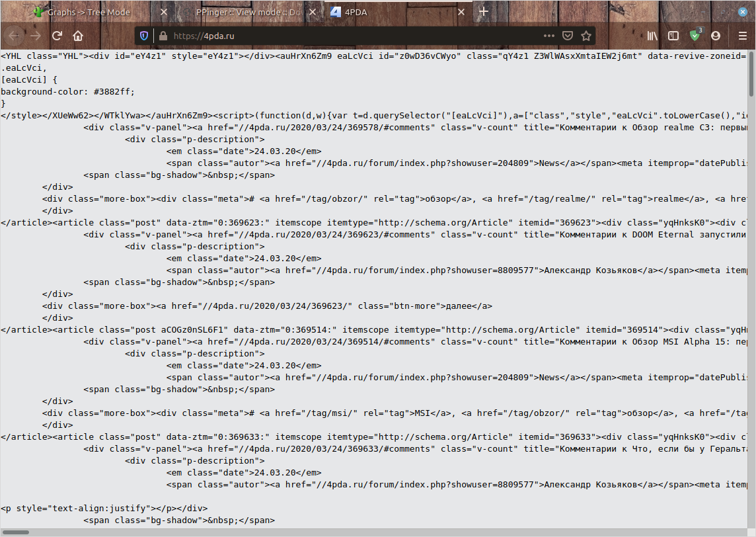
Task: Click the <p style="text-align:justify"> line
Action: pos(104,508)
